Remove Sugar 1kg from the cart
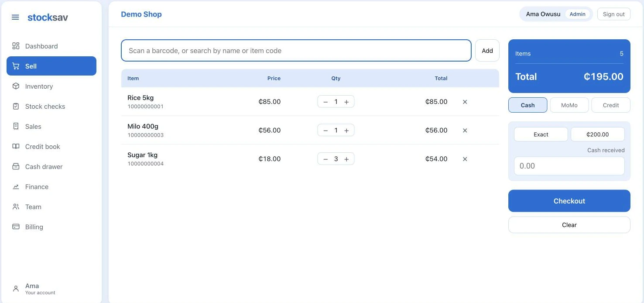 coord(465,159)
